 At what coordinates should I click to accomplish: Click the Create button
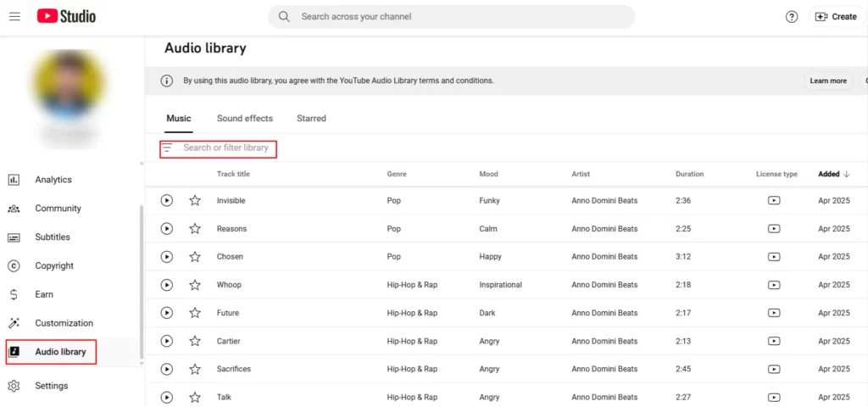[837, 17]
